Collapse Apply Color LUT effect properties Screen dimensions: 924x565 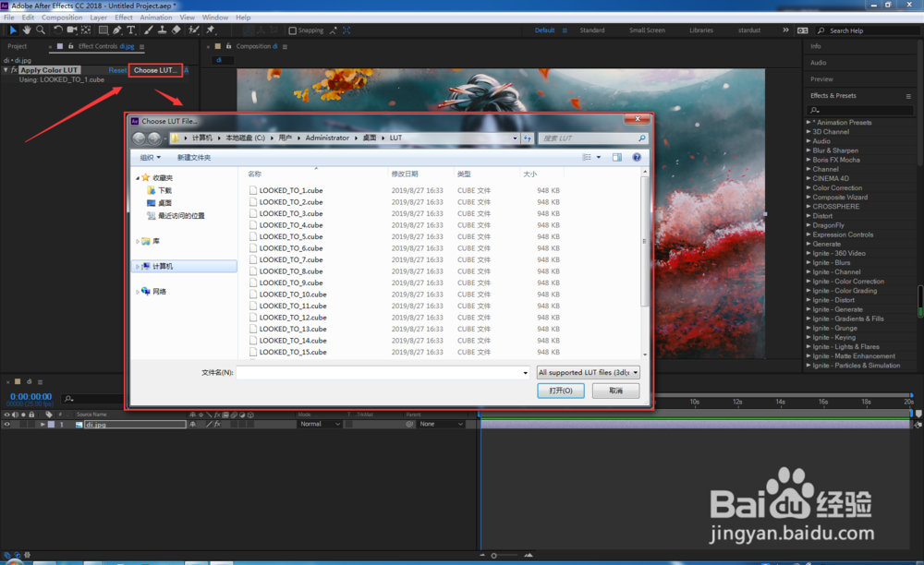[6, 70]
